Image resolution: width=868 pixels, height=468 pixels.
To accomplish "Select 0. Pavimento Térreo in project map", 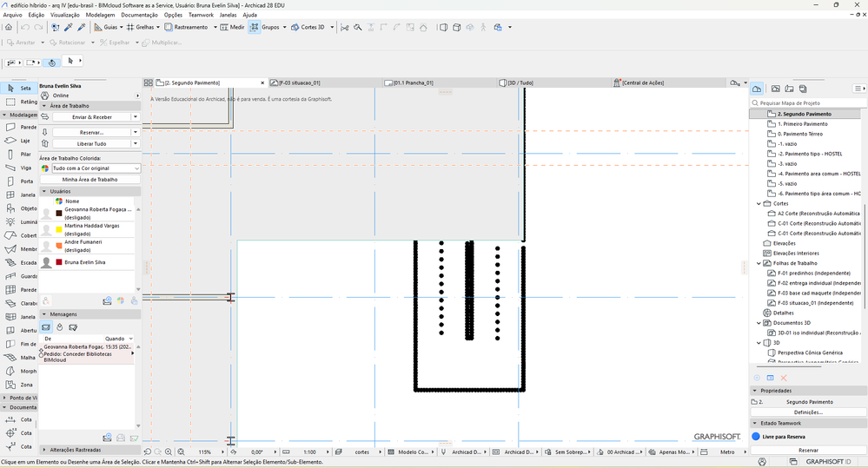I will (x=800, y=134).
